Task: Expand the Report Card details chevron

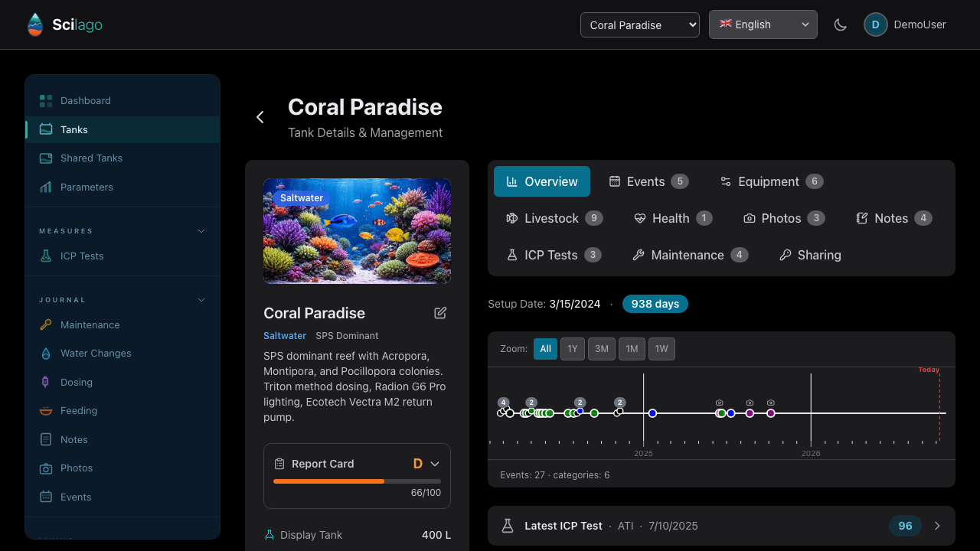Action: tap(435, 464)
